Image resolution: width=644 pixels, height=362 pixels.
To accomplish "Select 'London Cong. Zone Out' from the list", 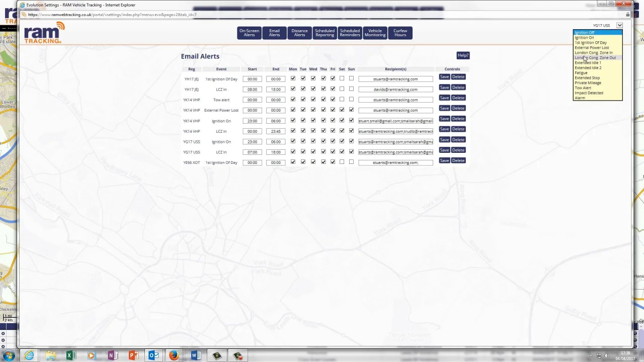I will click(595, 58).
